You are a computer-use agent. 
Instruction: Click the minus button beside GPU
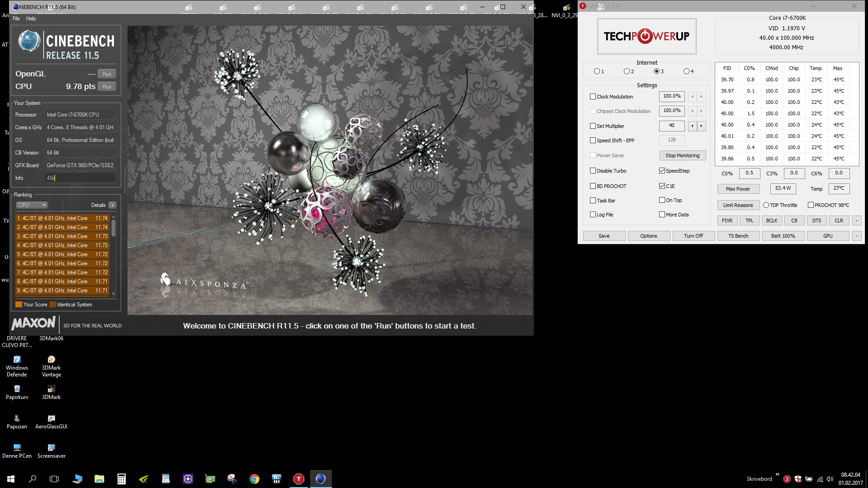click(x=857, y=236)
